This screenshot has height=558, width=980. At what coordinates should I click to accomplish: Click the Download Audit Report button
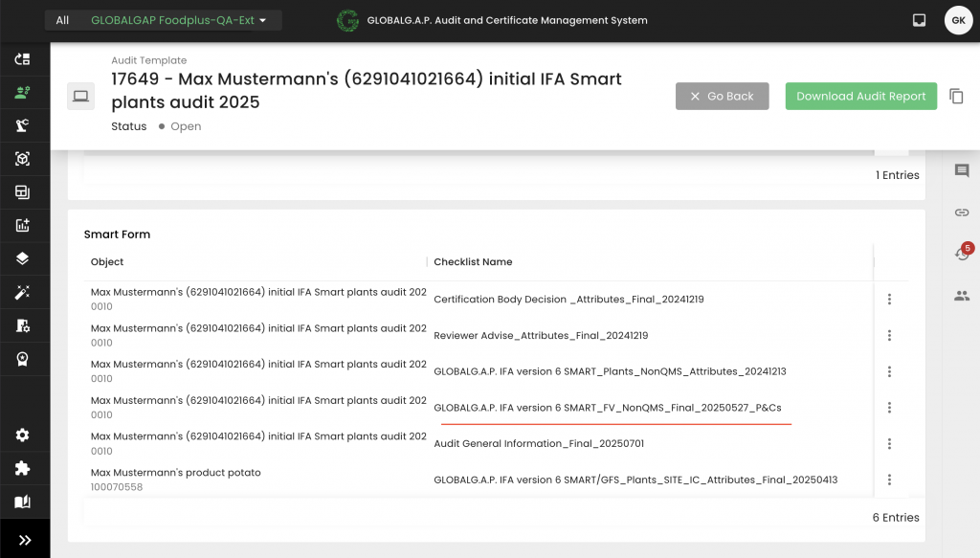pos(860,96)
